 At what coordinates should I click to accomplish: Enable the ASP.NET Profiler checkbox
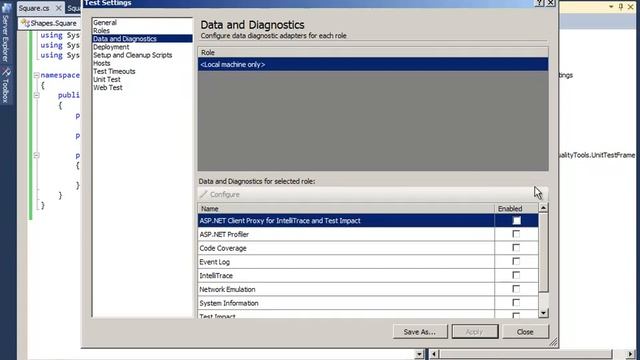click(516, 234)
